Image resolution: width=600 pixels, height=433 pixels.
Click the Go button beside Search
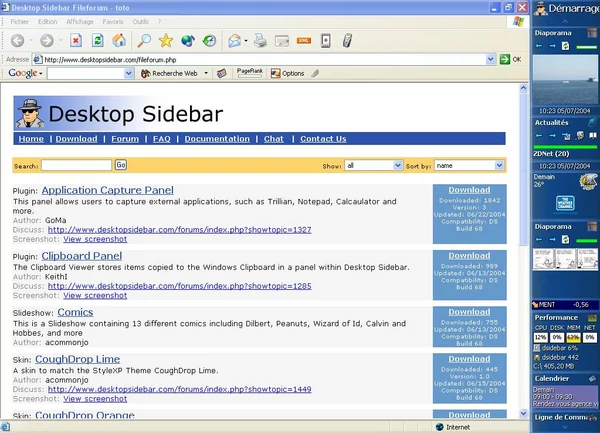pyautogui.click(x=121, y=165)
